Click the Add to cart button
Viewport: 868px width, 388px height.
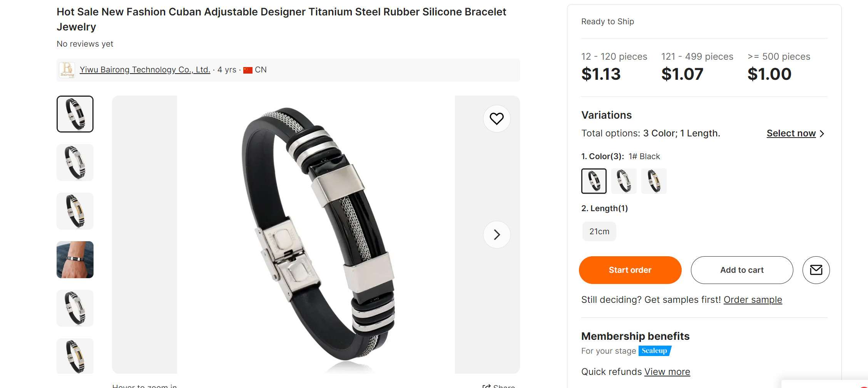[742, 270]
